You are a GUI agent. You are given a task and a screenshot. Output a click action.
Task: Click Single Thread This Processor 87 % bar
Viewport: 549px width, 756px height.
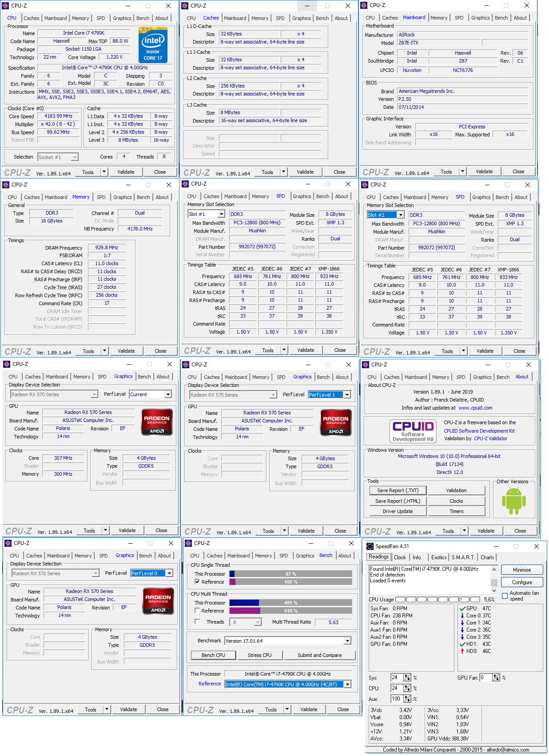pos(290,574)
